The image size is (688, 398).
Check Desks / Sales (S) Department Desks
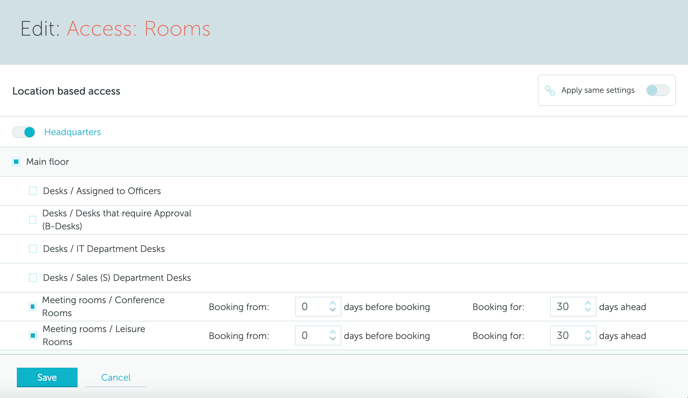[33, 278]
